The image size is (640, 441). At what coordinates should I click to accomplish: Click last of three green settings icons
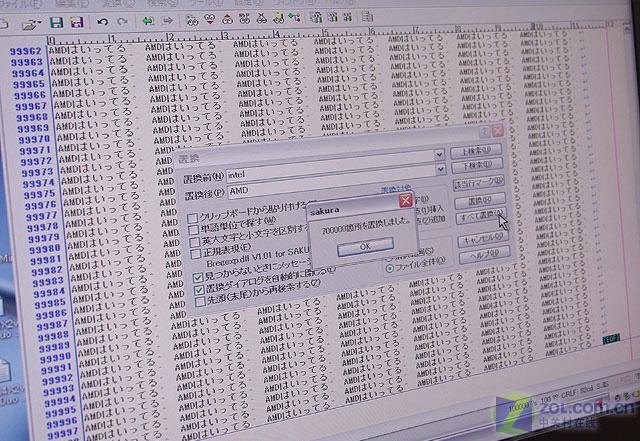347,17
